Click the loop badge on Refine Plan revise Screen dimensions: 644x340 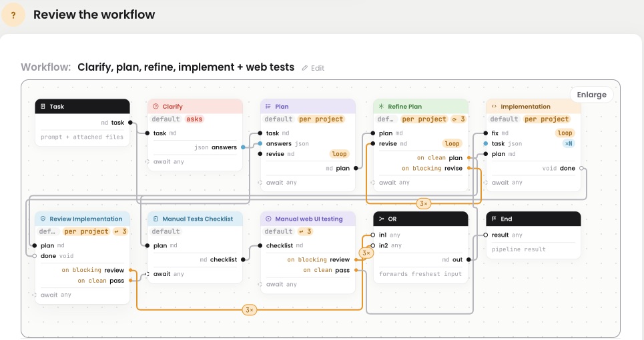452,143
